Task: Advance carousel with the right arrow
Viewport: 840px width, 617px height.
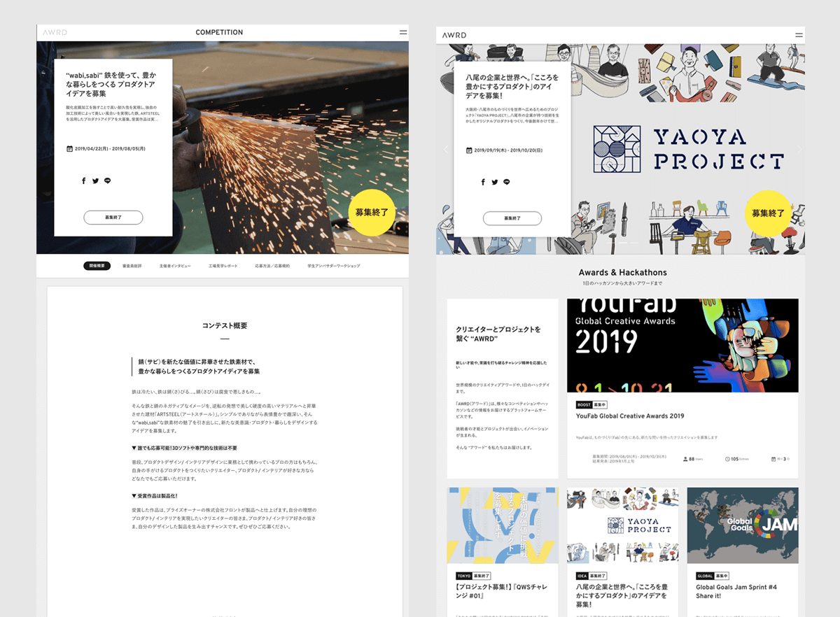Action: click(799, 149)
